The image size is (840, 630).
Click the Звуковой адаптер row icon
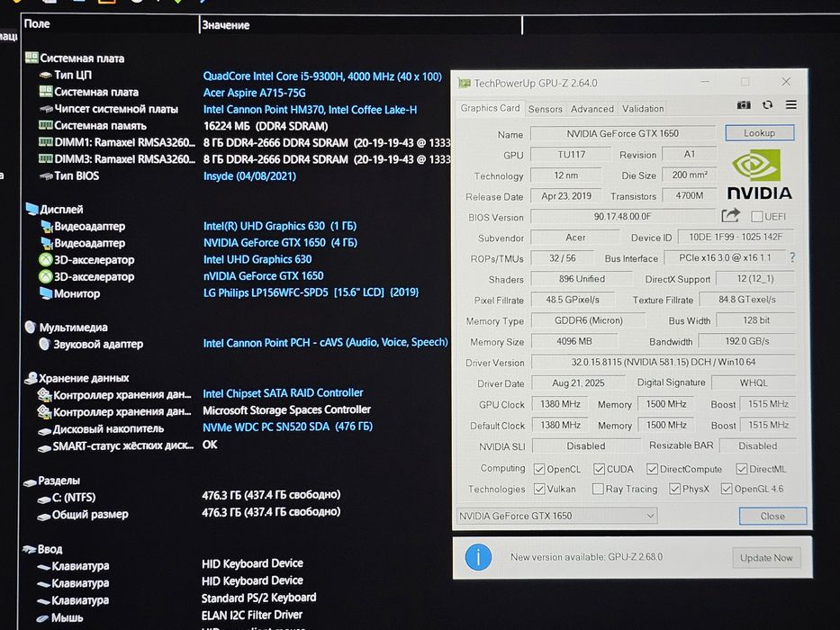click(44, 344)
